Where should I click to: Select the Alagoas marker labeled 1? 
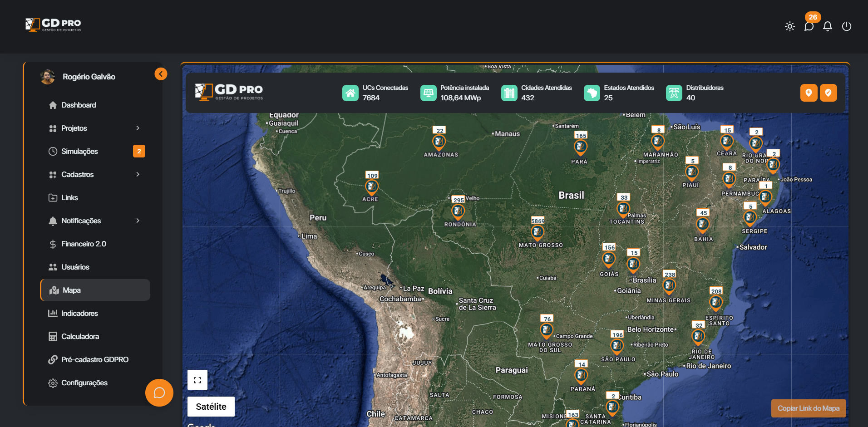(765, 197)
